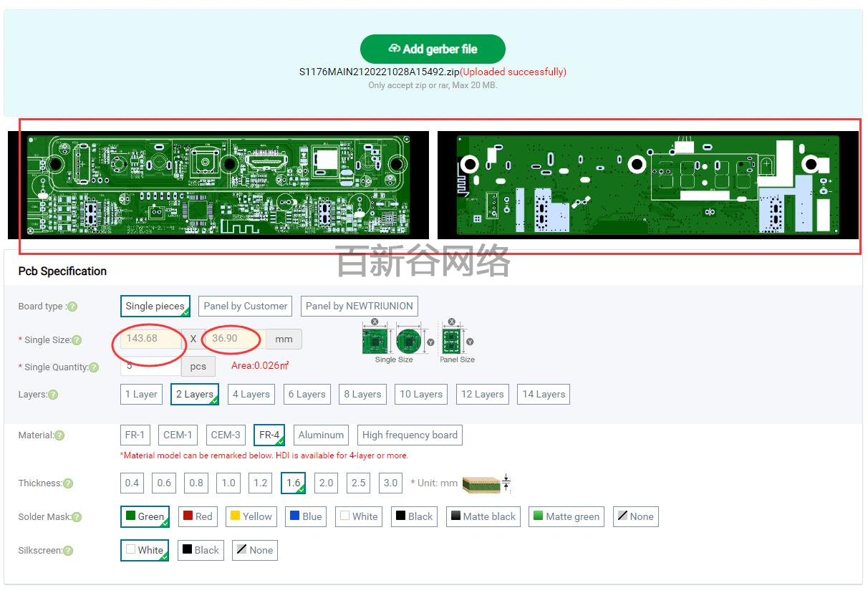
Task: Switch to Panel by Customer
Action: pos(245,306)
